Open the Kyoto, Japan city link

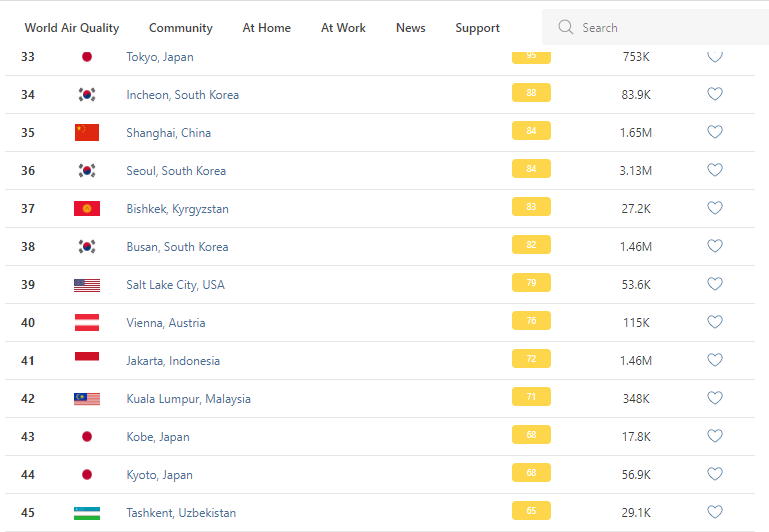pos(159,475)
